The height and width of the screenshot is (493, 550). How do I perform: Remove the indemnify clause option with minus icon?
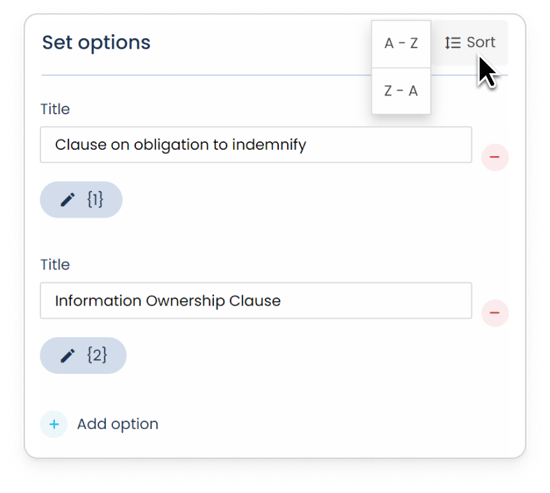click(495, 157)
